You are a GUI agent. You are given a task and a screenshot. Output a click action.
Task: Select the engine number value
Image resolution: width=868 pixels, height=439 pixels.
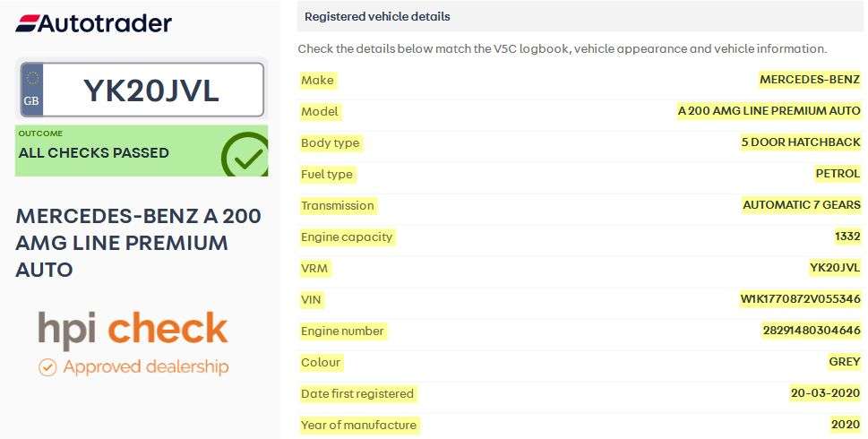point(811,331)
